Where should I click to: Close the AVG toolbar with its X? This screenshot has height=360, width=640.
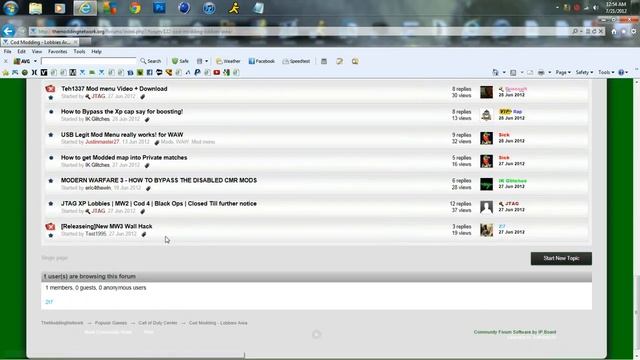[6, 61]
